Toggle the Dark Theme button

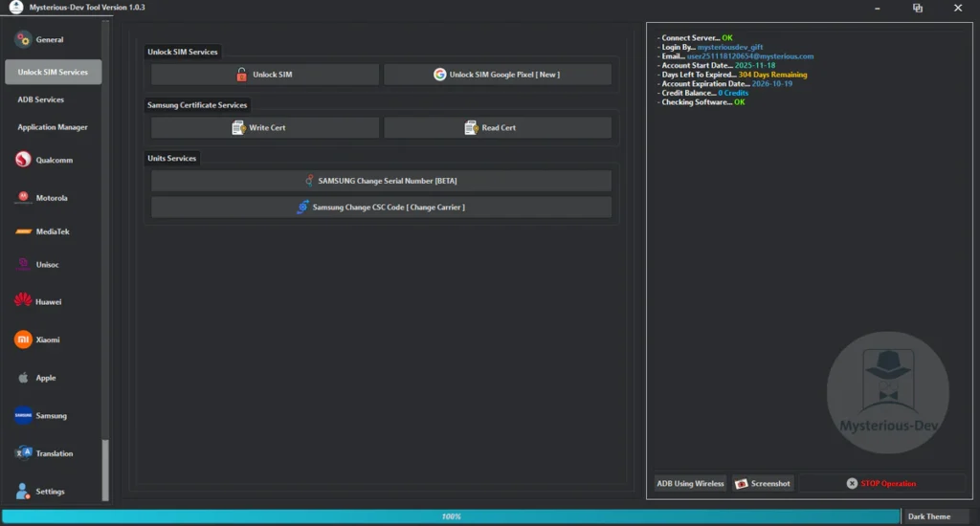point(929,516)
